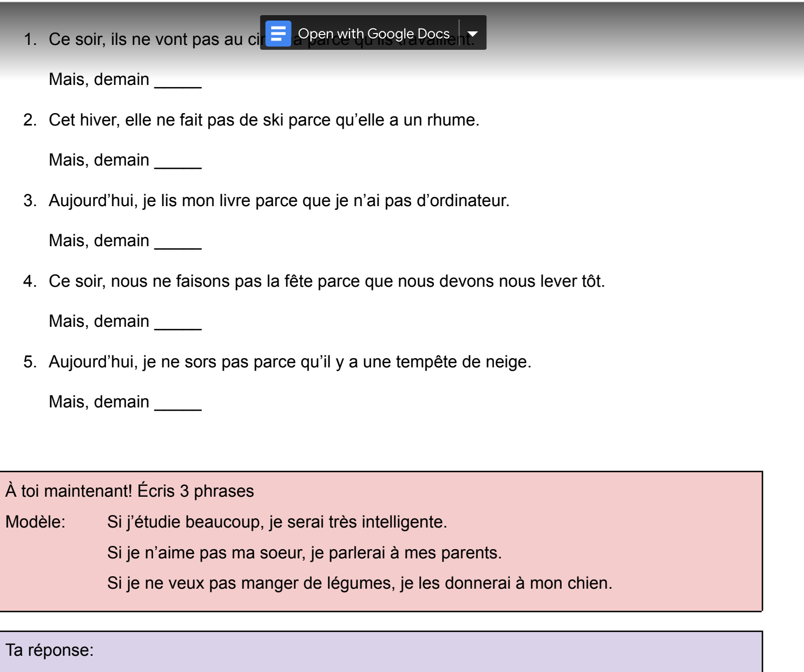Click the sentence 'Cet hiver, elle ne fait pas de ski'
The width and height of the screenshot is (804, 672).
(264, 120)
